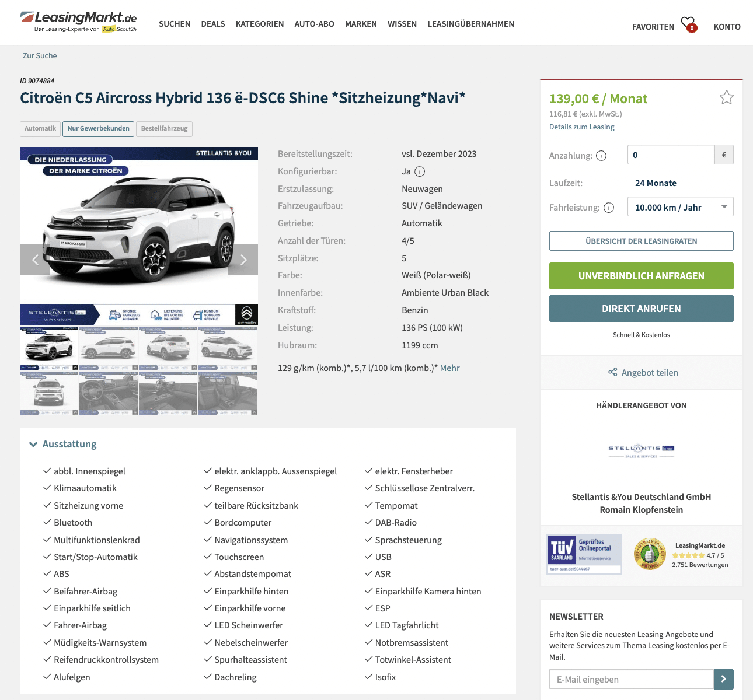Viewport: 753px width, 700px height.
Task: Open the eKomi feedback seal
Action: (650, 554)
